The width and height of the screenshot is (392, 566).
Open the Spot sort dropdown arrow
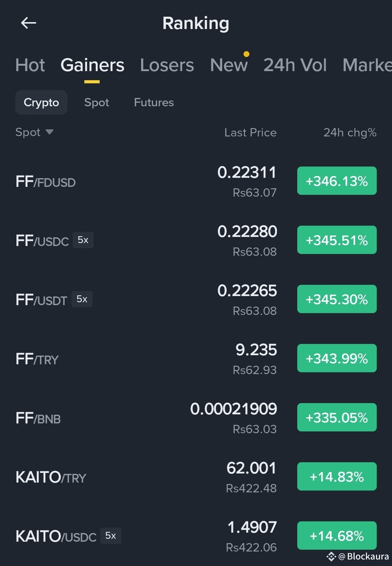[50, 132]
